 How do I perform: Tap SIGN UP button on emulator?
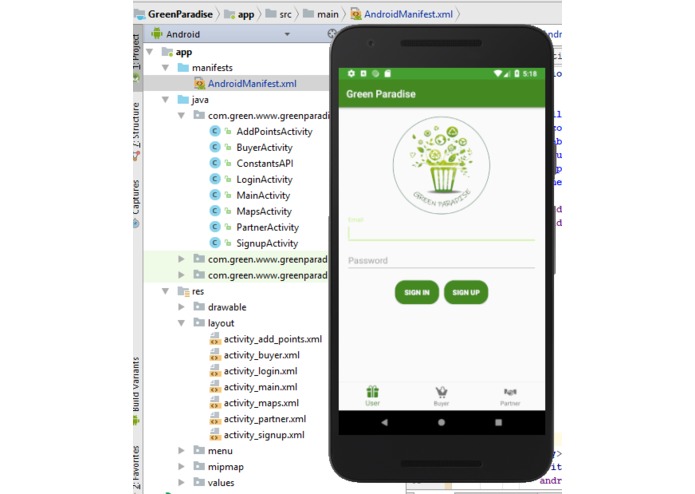(466, 292)
